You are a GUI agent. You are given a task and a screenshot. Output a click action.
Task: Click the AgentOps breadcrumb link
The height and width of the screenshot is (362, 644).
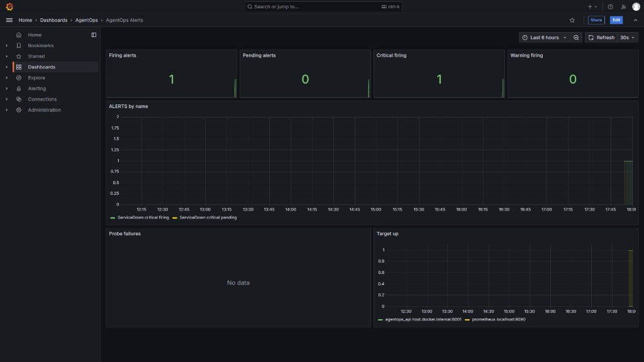[87, 20]
